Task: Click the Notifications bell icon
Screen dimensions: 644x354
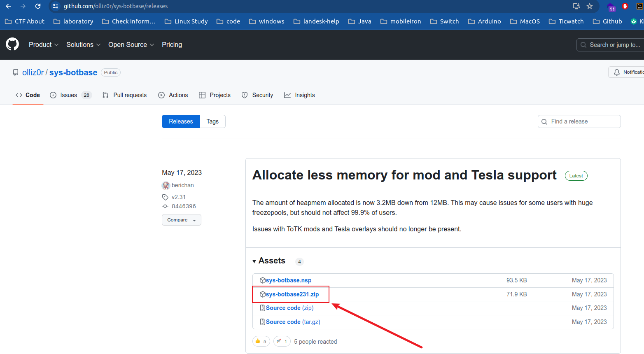Action: 616,72
